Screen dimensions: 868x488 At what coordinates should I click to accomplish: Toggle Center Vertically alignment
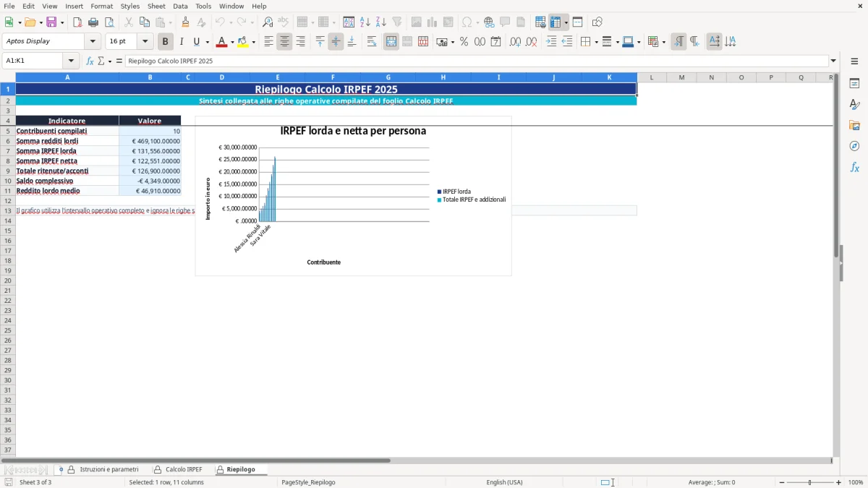point(336,42)
